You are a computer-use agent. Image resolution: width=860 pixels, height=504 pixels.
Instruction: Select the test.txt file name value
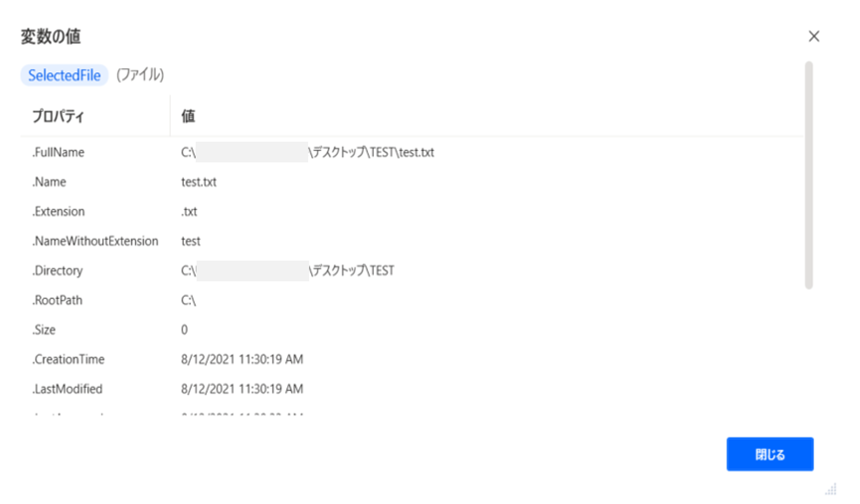click(x=199, y=182)
